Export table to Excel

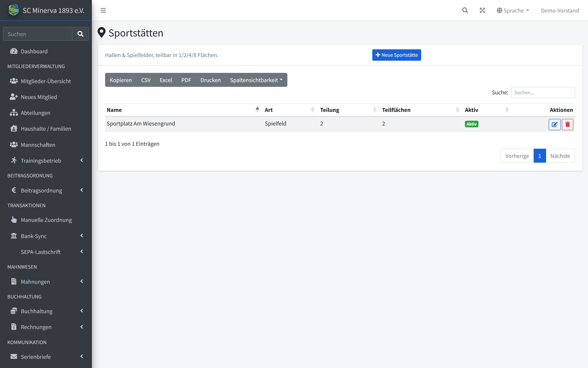166,80
